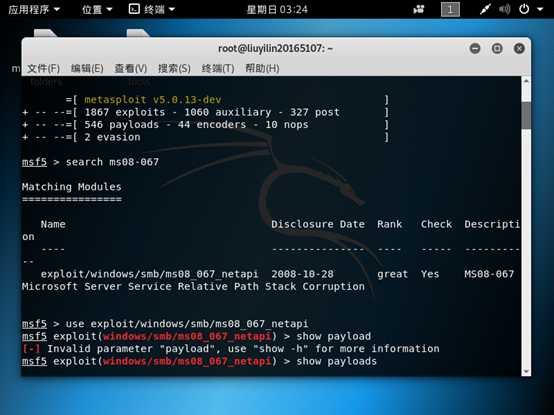Close the terminal window
Viewport: 554px width, 415px height.
[x=519, y=48]
